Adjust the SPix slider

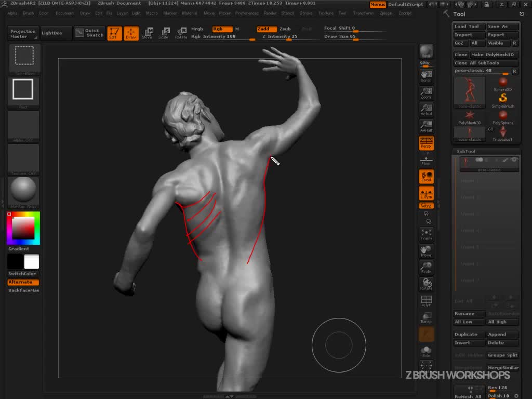tap(426, 64)
